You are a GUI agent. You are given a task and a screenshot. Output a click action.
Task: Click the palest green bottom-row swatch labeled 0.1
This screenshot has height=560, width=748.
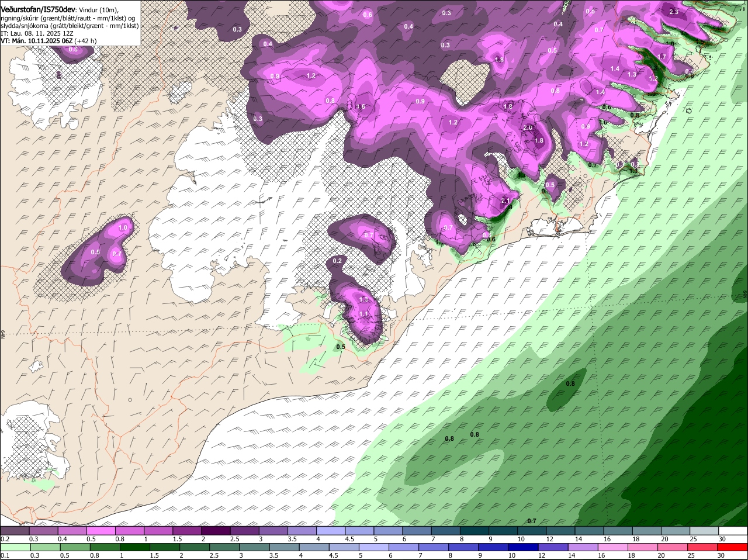pyautogui.click(x=15, y=547)
